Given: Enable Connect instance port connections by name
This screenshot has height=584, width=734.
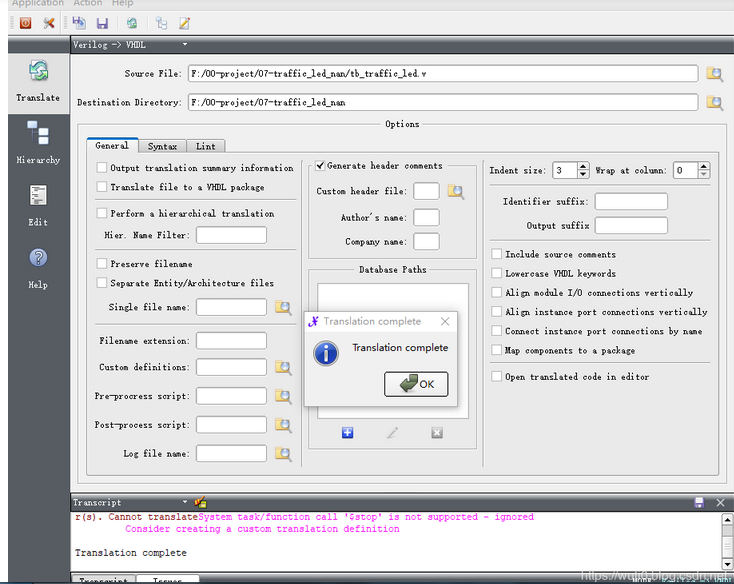Looking at the screenshot, I should (x=496, y=331).
